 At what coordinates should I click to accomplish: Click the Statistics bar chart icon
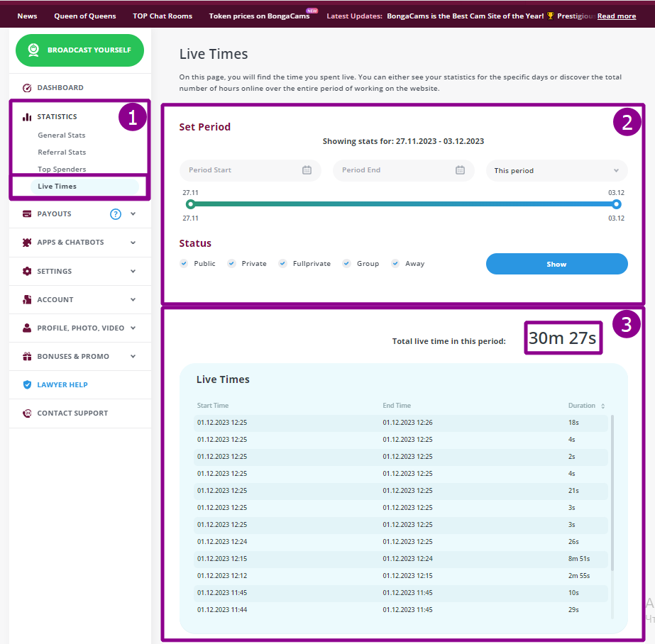[27, 117]
